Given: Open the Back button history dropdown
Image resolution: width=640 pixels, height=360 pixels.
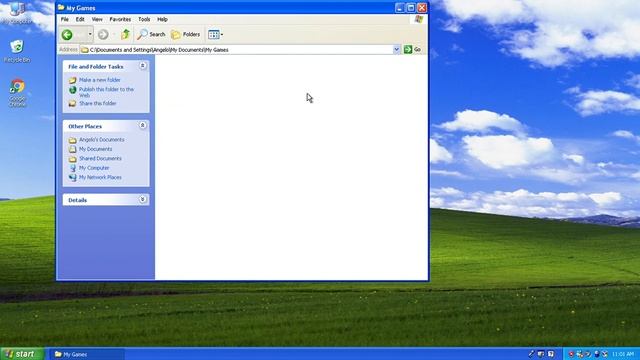Looking at the screenshot, I should [x=90, y=35].
